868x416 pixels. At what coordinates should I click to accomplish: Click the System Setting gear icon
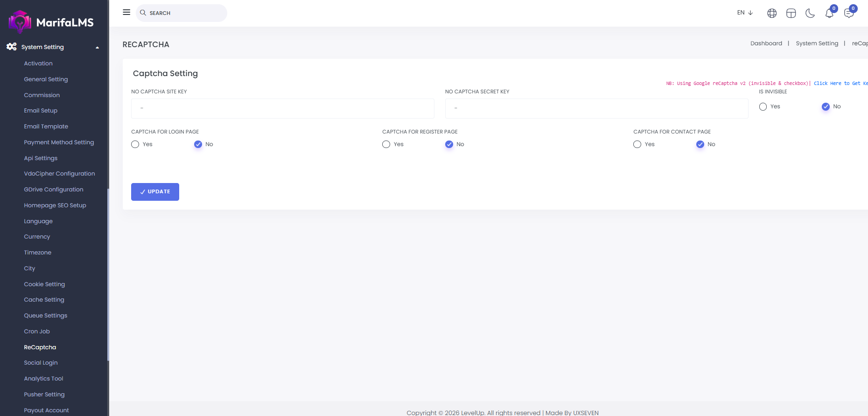(x=12, y=47)
